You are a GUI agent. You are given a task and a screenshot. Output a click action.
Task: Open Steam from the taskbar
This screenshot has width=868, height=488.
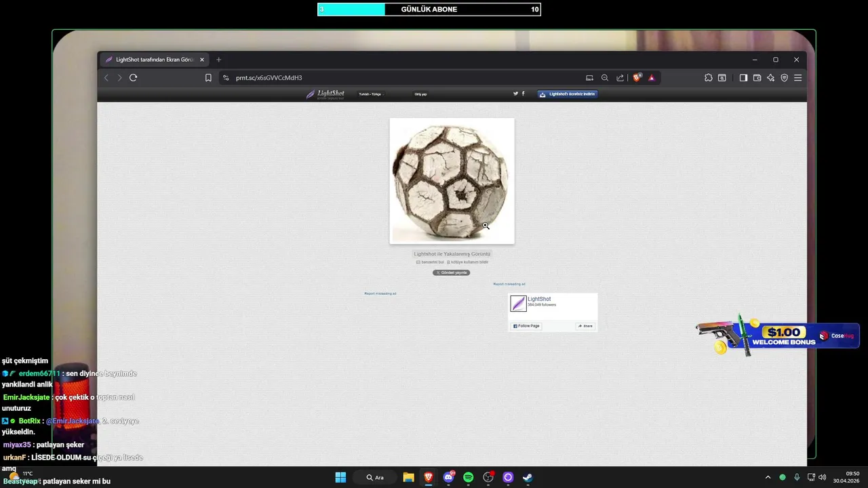[528, 477]
